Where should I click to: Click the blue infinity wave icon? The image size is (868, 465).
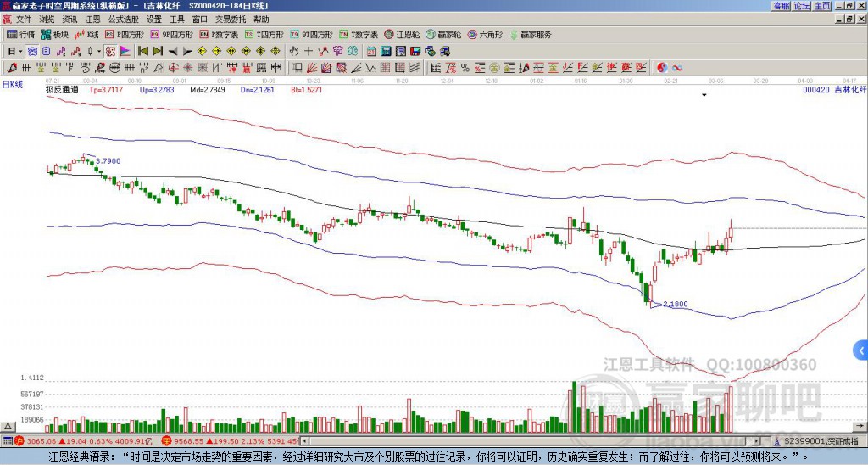click(x=677, y=68)
